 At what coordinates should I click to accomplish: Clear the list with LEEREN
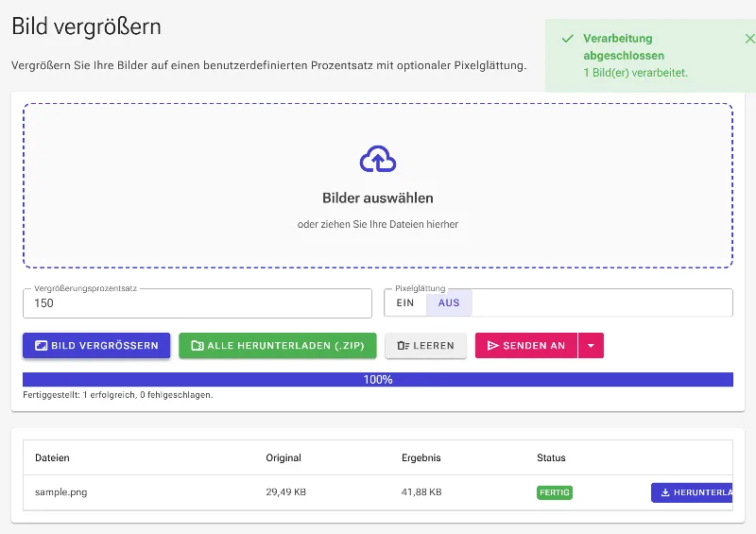coord(426,345)
